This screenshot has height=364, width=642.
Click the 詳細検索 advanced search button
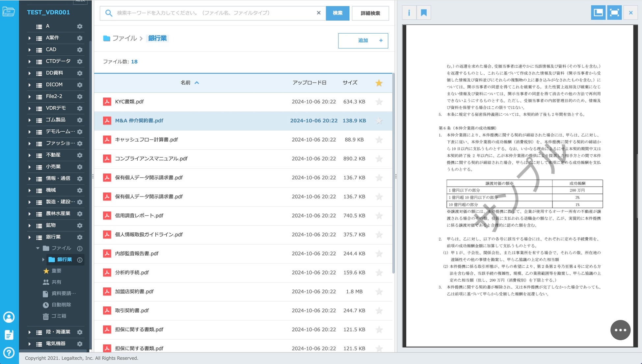[x=370, y=13]
